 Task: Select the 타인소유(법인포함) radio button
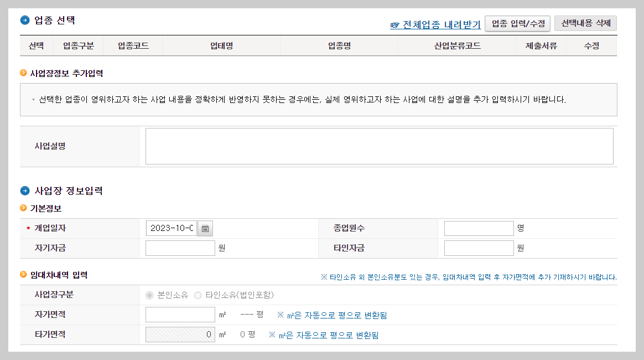coord(198,295)
